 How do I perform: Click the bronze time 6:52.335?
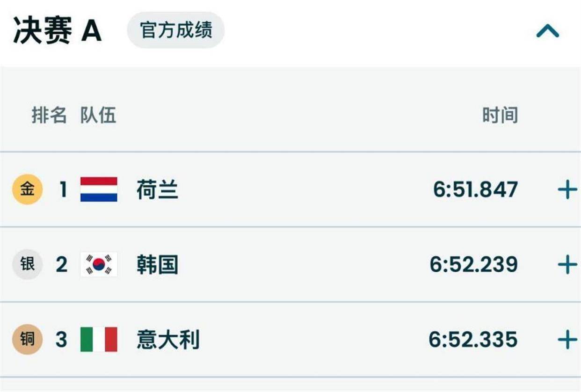click(473, 340)
